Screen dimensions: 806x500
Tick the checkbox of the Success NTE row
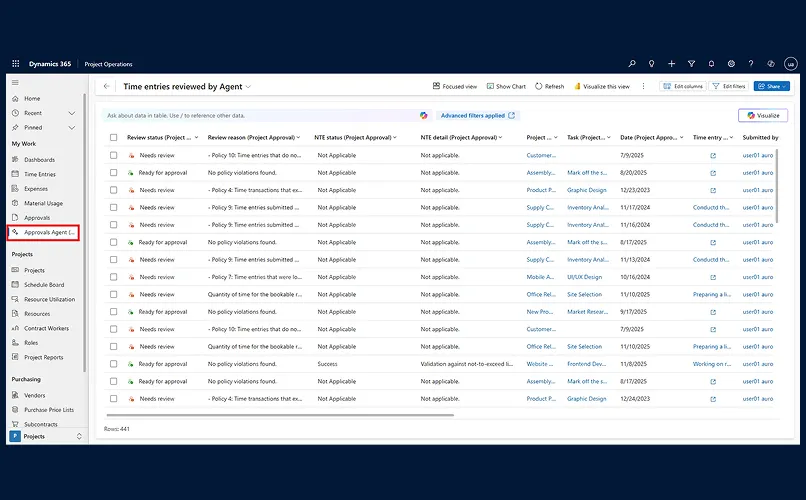coord(114,364)
